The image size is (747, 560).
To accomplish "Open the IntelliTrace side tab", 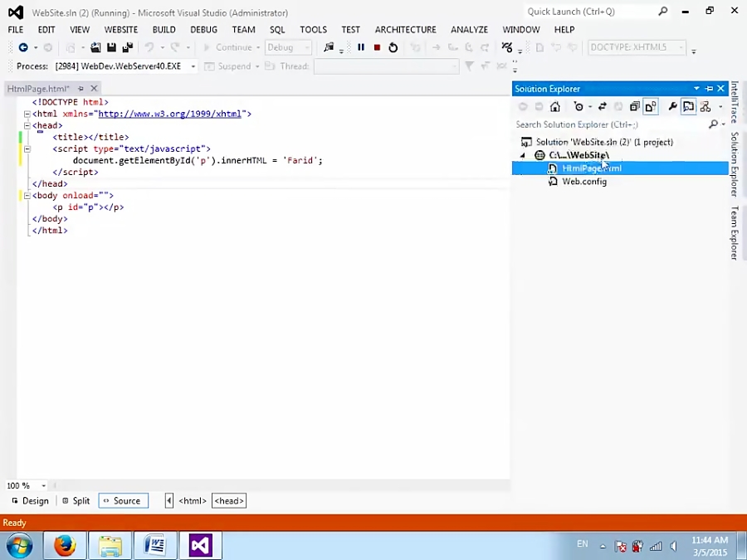I will coord(735,102).
